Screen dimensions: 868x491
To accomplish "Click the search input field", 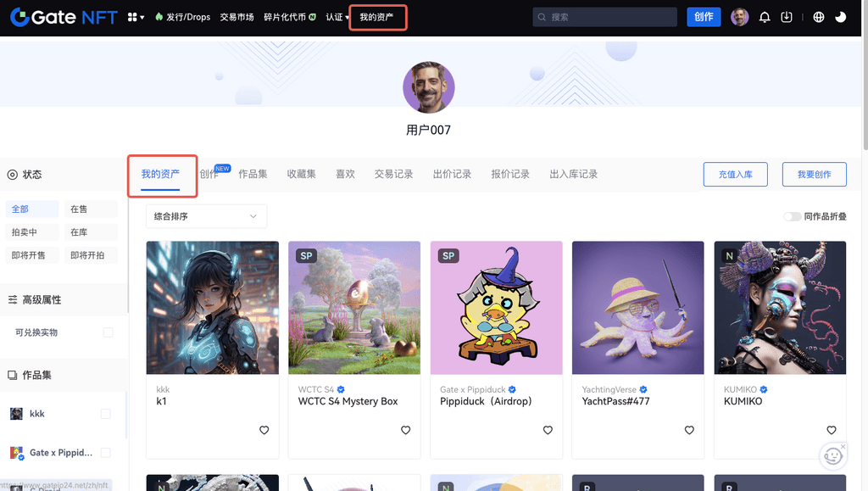I will tap(610, 17).
